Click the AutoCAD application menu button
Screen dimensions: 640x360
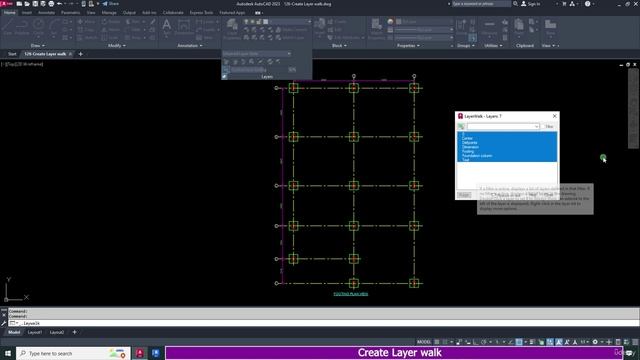[6, 4]
